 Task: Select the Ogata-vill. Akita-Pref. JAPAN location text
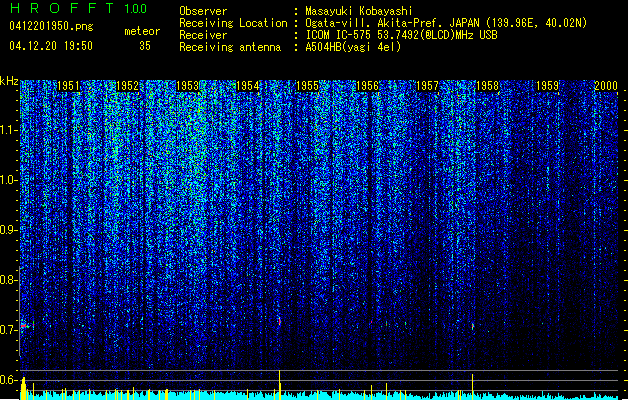click(446, 23)
